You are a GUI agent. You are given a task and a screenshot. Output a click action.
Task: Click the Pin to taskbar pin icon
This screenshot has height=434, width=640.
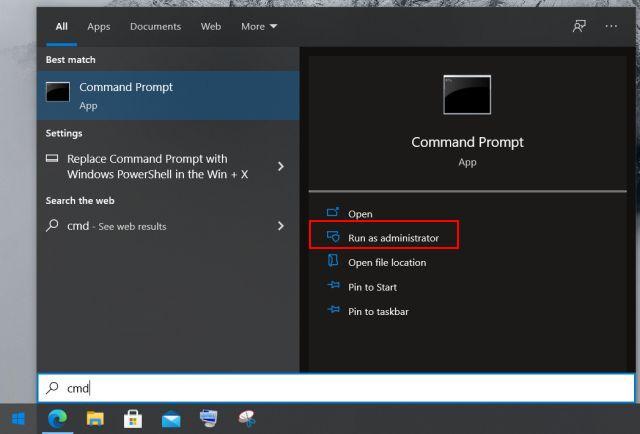[333, 309]
